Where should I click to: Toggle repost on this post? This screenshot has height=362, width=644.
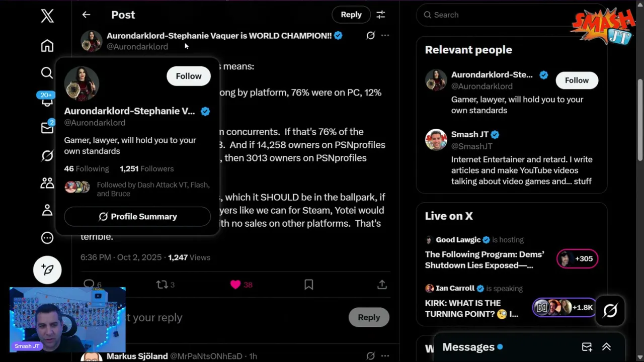coord(162,285)
